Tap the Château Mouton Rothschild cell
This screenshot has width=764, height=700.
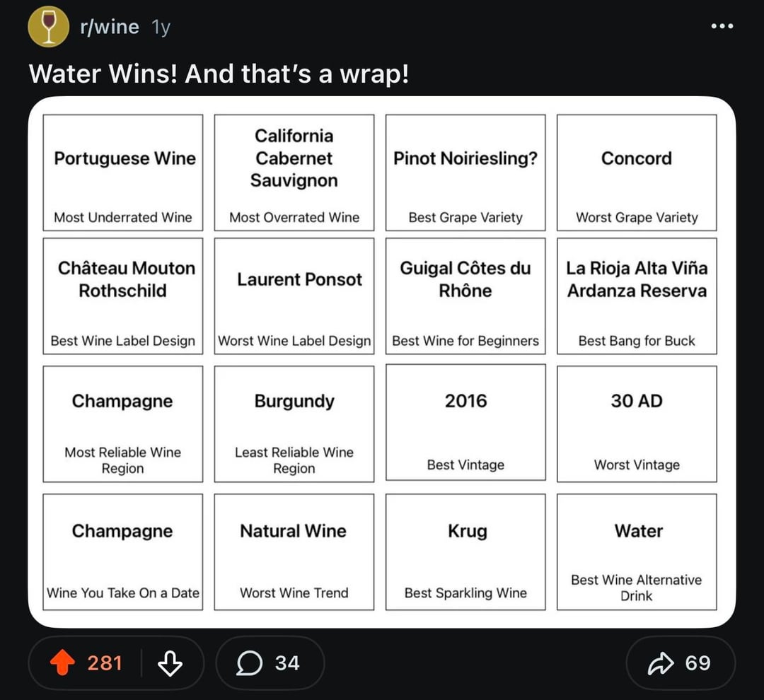tap(123, 296)
